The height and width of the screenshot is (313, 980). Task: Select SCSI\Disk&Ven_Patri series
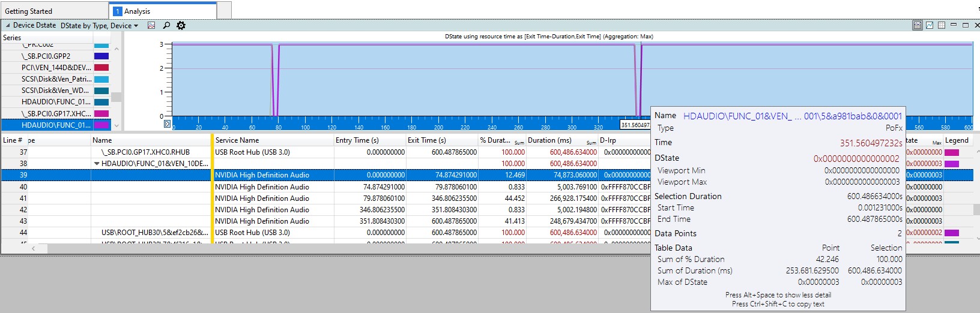[56, 79]
